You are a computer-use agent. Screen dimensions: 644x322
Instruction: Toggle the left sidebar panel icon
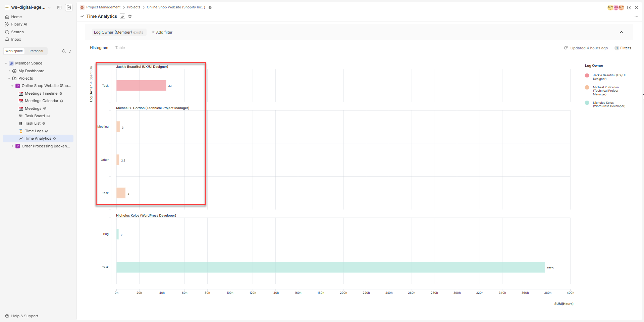click(59, 7)
